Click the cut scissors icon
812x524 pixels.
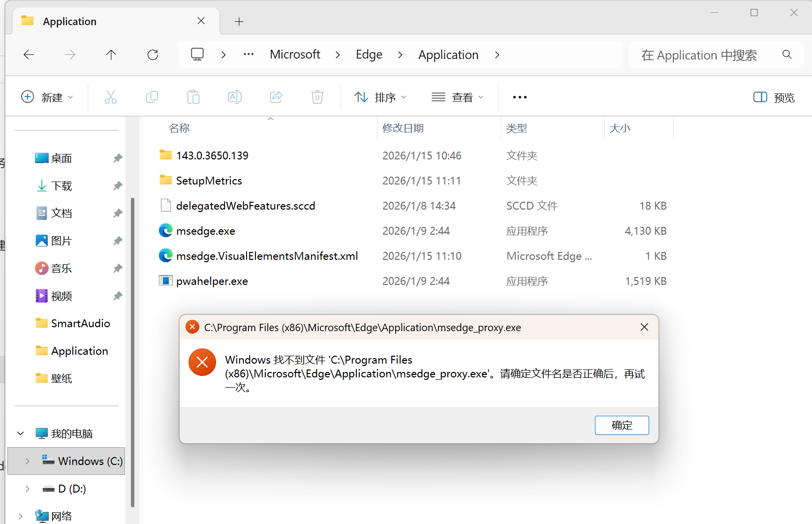111,97
